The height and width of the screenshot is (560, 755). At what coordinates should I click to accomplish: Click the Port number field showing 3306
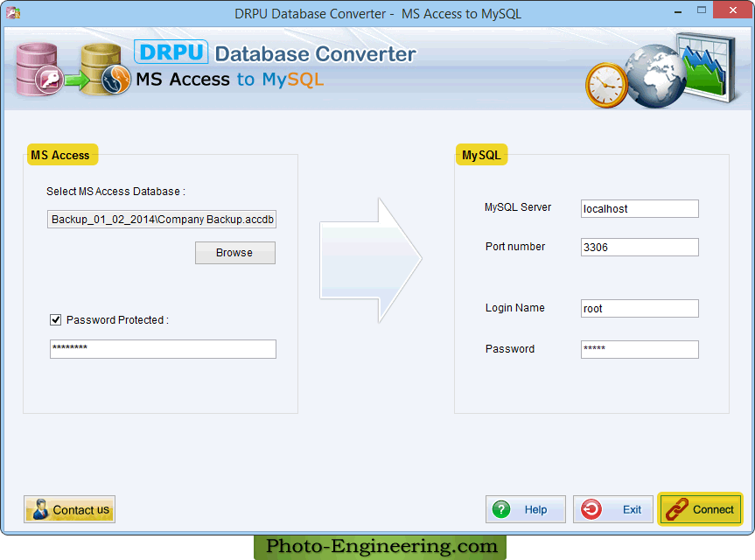tap(640, 247)
